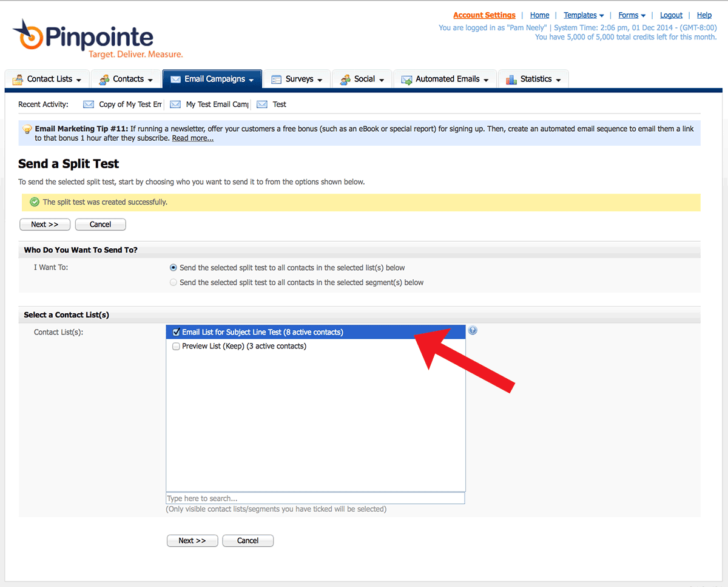Screen dimensions: 728x587
Task: Click the top Cancel button
Action: 100,225
